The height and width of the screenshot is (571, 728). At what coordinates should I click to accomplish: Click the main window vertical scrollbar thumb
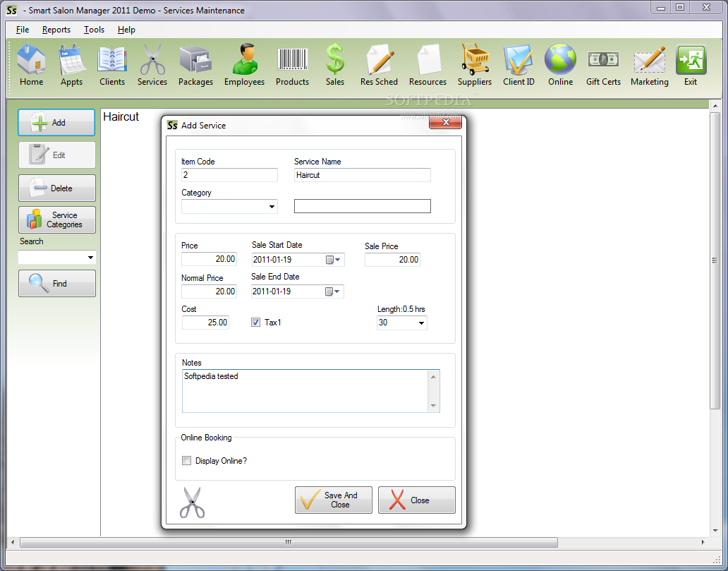pyautogui.click(x=715, y=260)
